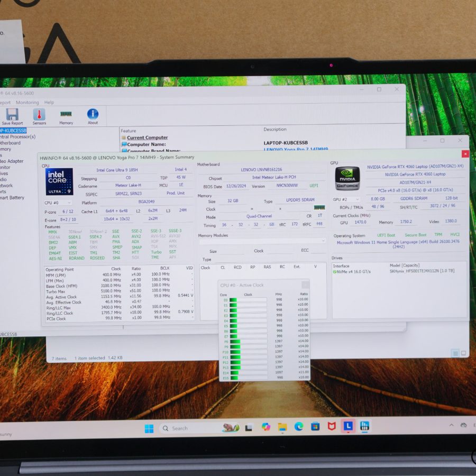This screenshot has height=476, width=476.
Task: Click the Description column header
Action: click(x=274, y=130)
